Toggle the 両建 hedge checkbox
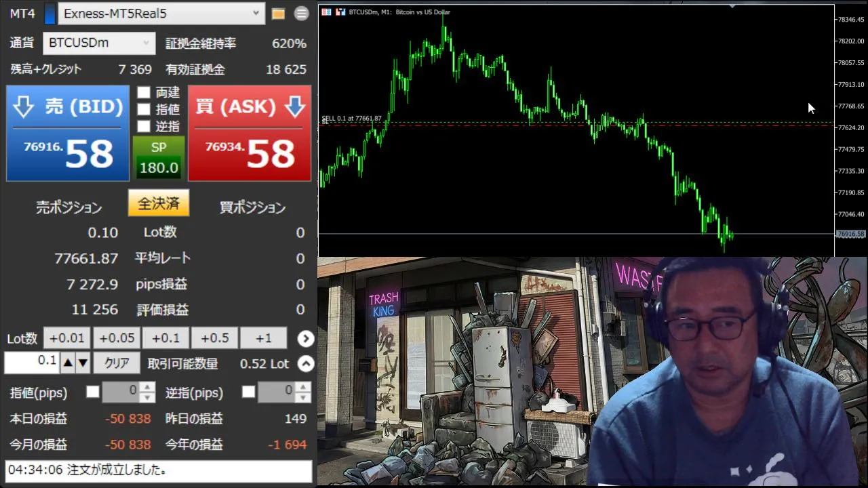Image resolution: width=868 pixels, height=488 pixels. [144, 92]
